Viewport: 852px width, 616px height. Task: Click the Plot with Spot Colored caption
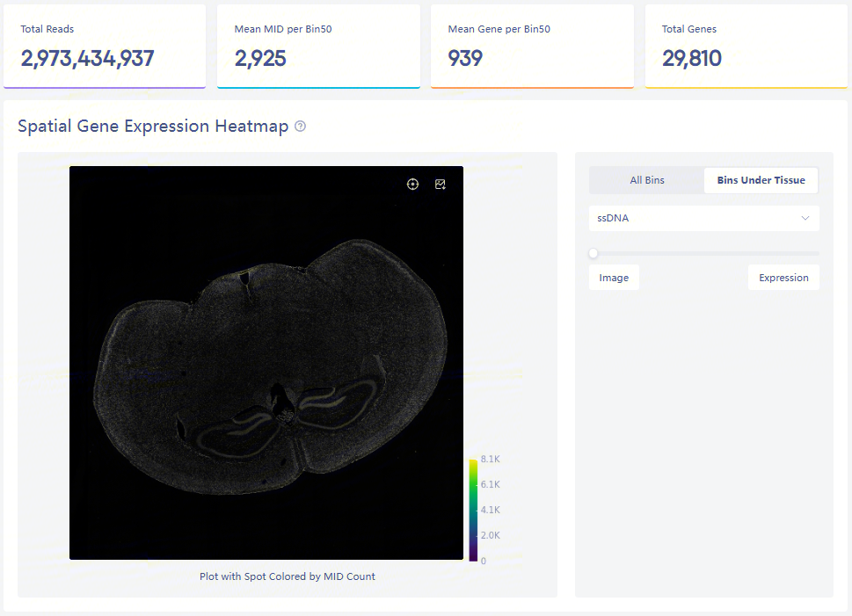click(x=288, y=576)
